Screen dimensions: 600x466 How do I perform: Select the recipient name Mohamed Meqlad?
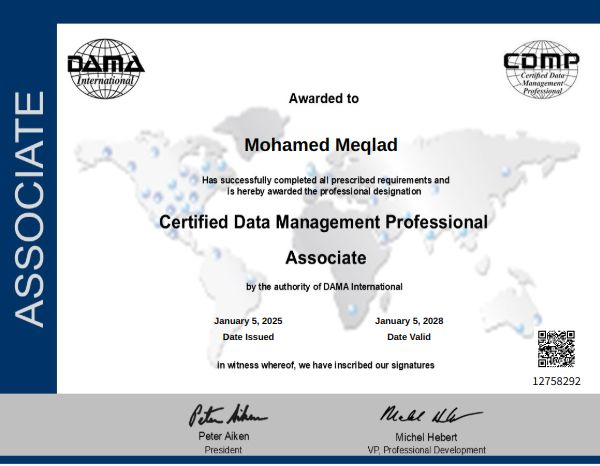(x=321, y=145)
